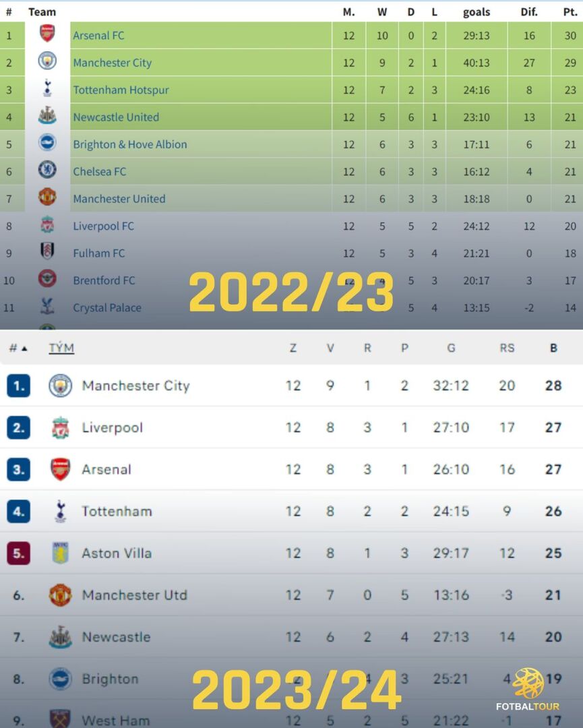
Task: Select the Pt. column header
Action: click(570, 12)
